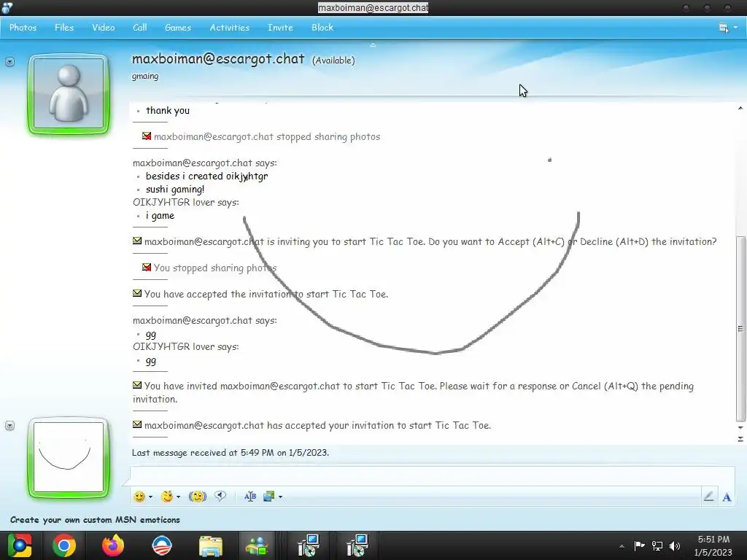Switch to handwriting mode pen icon
The width and height of the screenshot is (747, 560).
click(708, 497)
